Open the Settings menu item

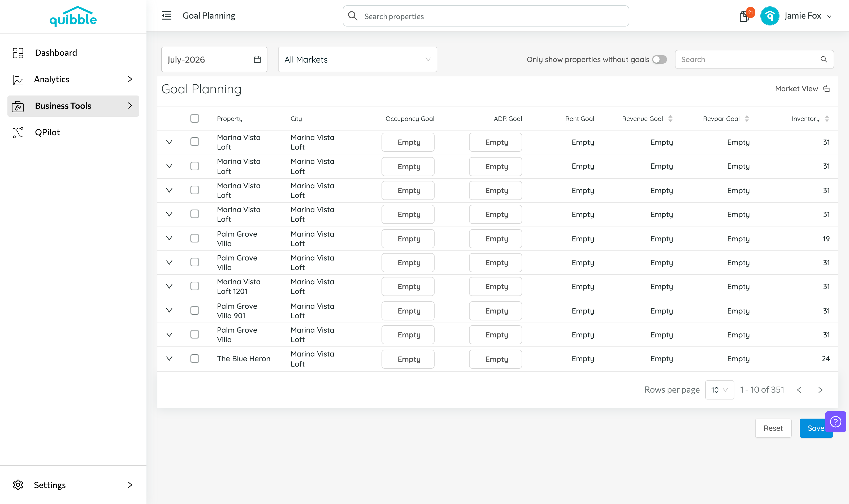click(73, 485)
